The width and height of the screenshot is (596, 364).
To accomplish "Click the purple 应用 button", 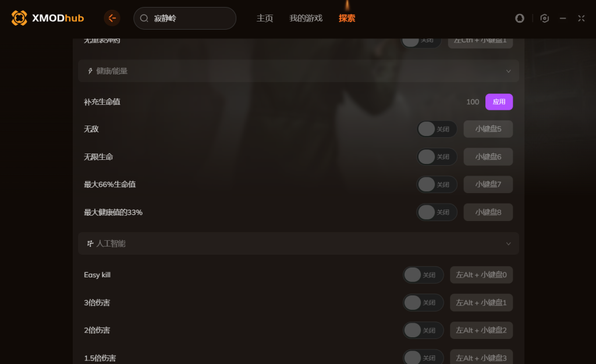I will (499, 102).
